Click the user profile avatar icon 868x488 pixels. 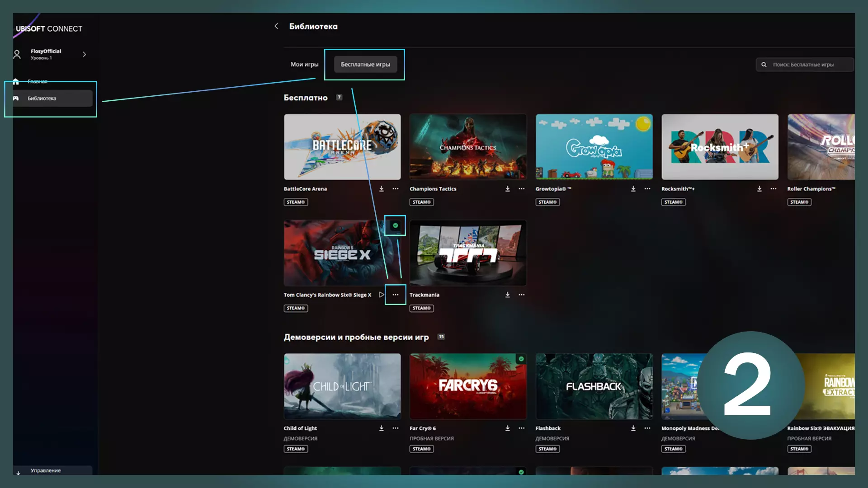coord(17,54)
